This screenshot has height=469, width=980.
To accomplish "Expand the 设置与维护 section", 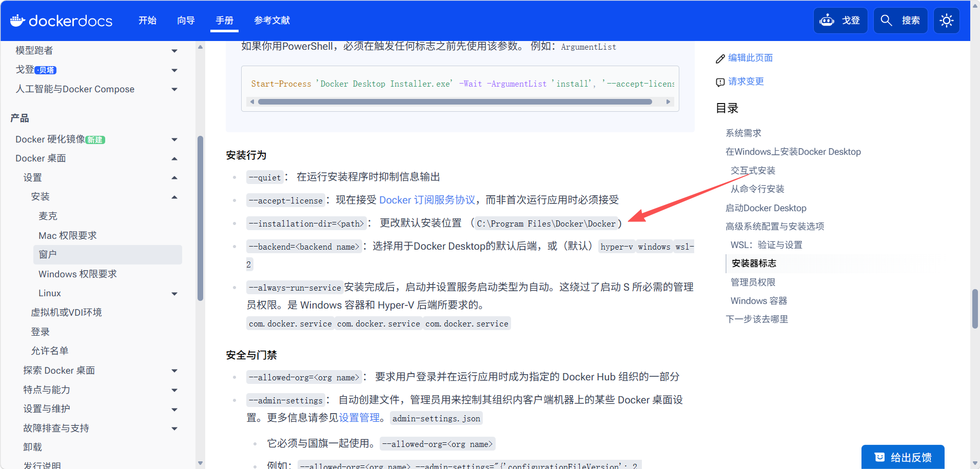I will coord(174,410).
